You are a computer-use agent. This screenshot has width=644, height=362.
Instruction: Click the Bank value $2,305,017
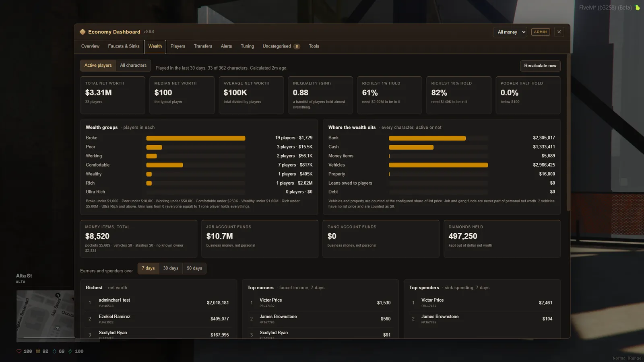[x=544, y=138]
